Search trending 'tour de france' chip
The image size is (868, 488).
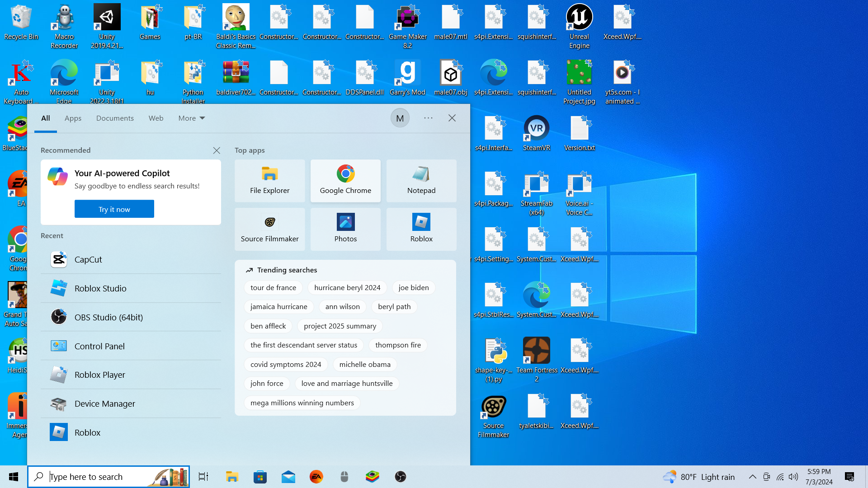(x=273, y=287)
